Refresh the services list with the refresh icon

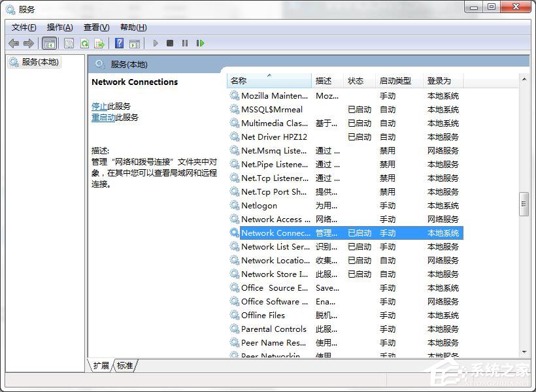(84, 43)
